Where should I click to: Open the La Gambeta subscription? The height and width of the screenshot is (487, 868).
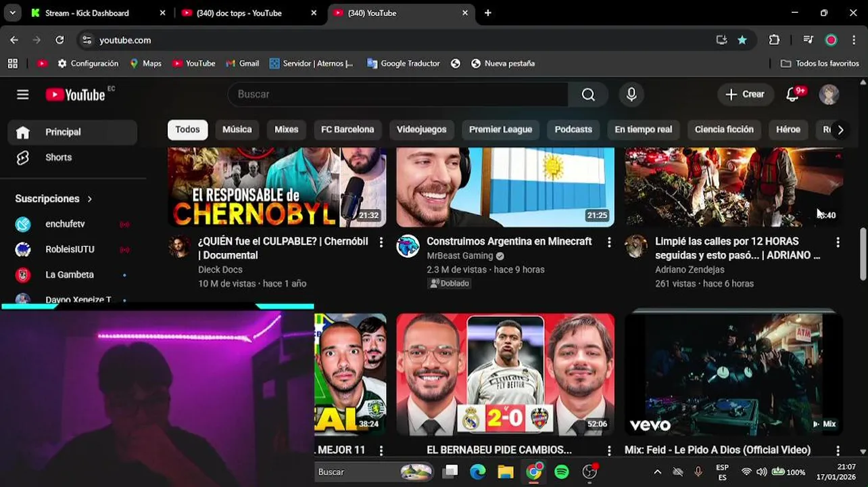[x=72, y=275]
